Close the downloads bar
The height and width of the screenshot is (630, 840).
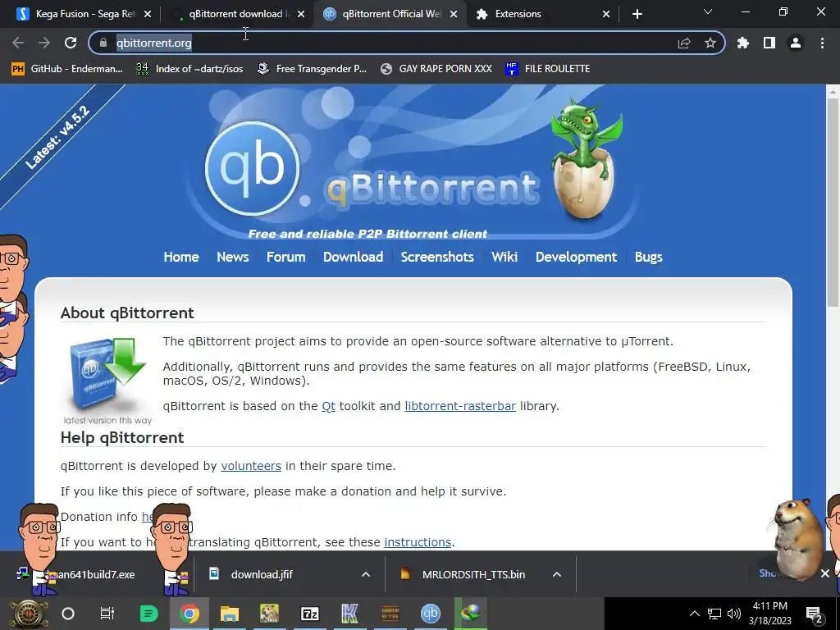[825, 573]
